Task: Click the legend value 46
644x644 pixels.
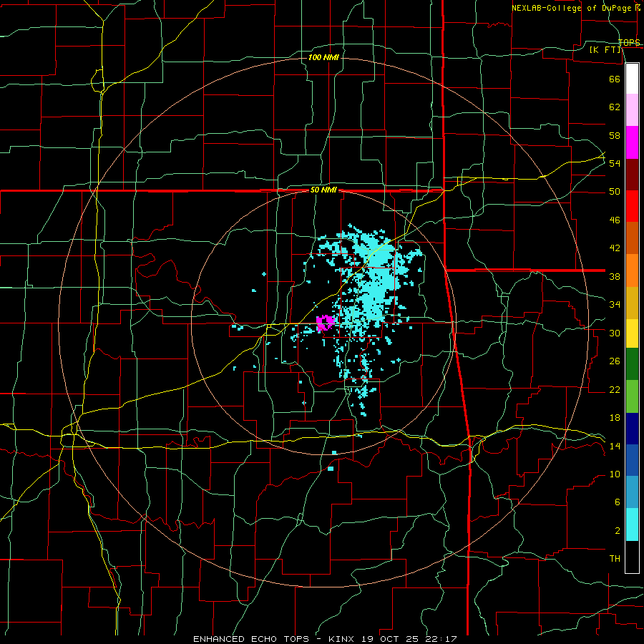Action: [x=615, y=220]
